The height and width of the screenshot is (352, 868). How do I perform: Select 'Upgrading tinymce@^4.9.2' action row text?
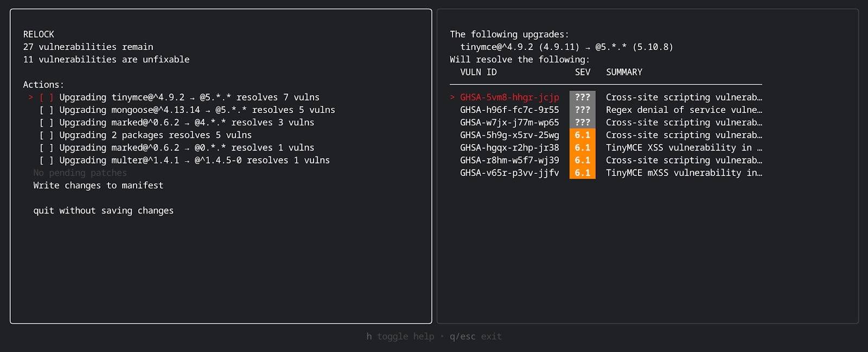coord(189,97)
